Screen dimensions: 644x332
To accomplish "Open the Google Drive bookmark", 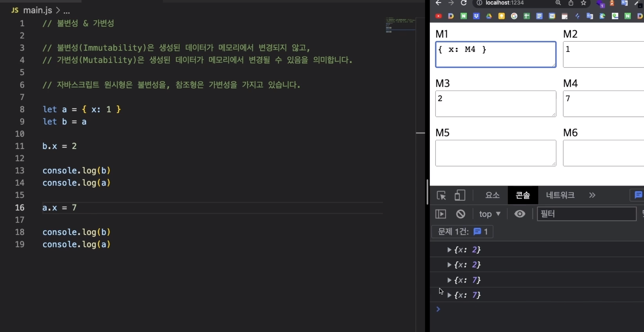I will coord(489,16).
